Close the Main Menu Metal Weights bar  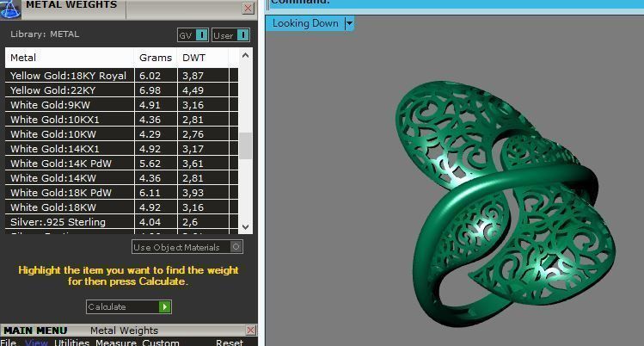tap(250, 330)
